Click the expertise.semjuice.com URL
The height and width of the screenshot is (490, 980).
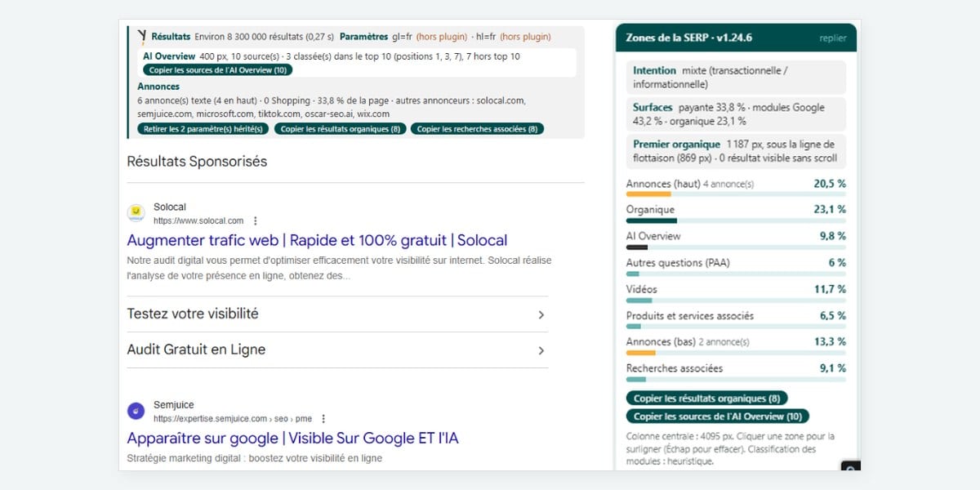(234, 418)
